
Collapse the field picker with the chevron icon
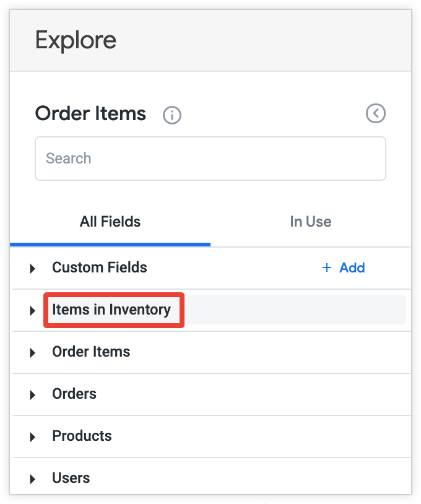pyautogui.click(x=376, y=113)
